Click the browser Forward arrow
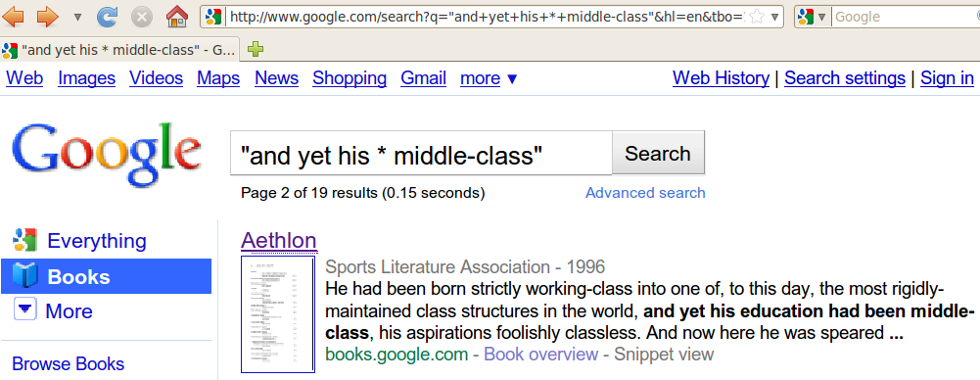The width and height of the screenshot is (980, 380). tap(48, 17)
